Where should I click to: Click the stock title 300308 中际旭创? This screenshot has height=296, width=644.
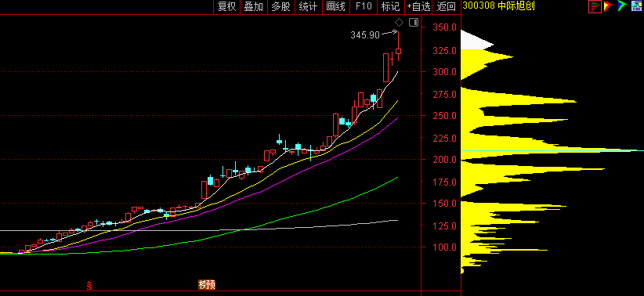tap(498, 6)
